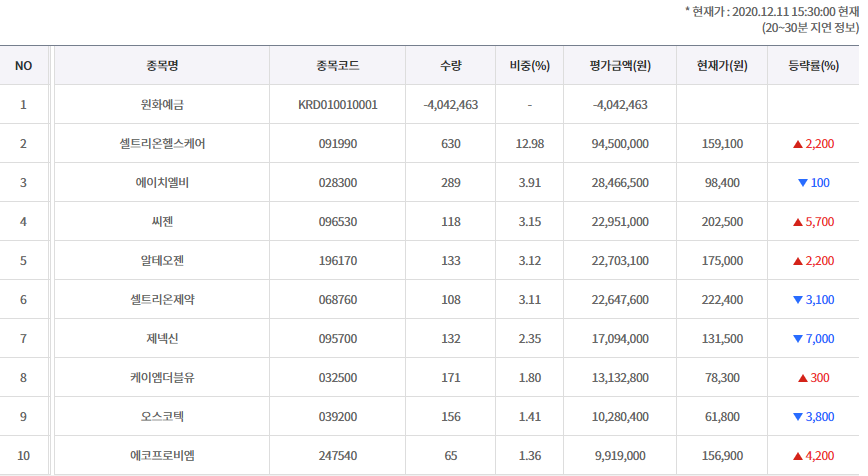Screen dimensions: 868x476
Task: Click the red up change 300 for 케이엠더블유
Action: pos(814,378)
